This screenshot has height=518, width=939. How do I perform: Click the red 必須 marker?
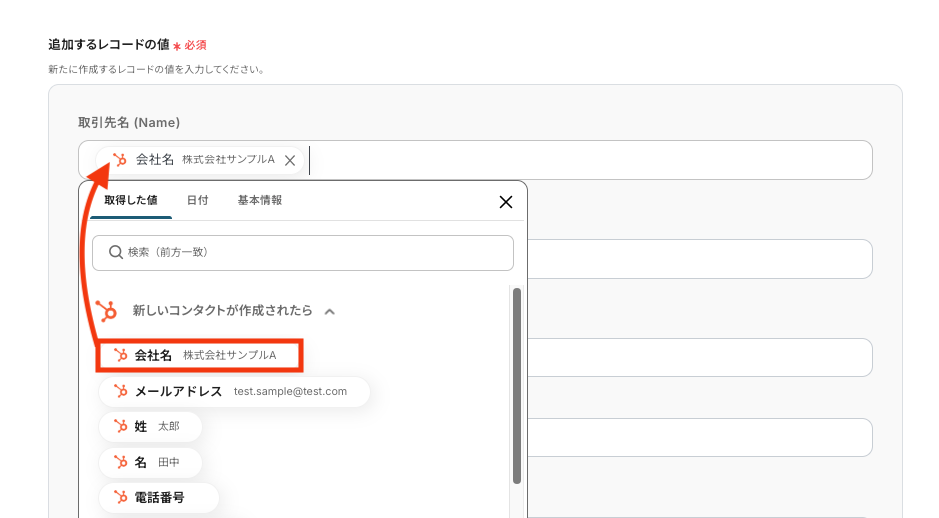(x=190, y=46)
